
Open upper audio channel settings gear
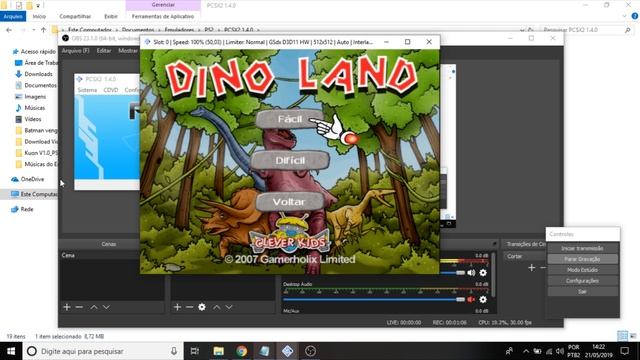pos(483,273)
